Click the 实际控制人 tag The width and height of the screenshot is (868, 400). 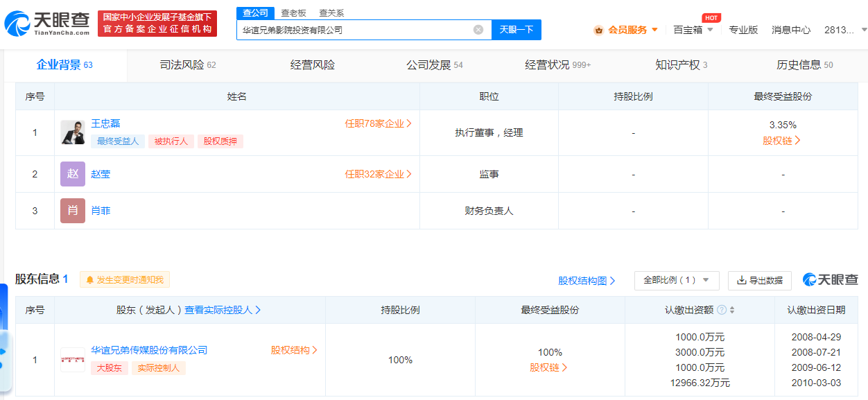pos(159,368)
